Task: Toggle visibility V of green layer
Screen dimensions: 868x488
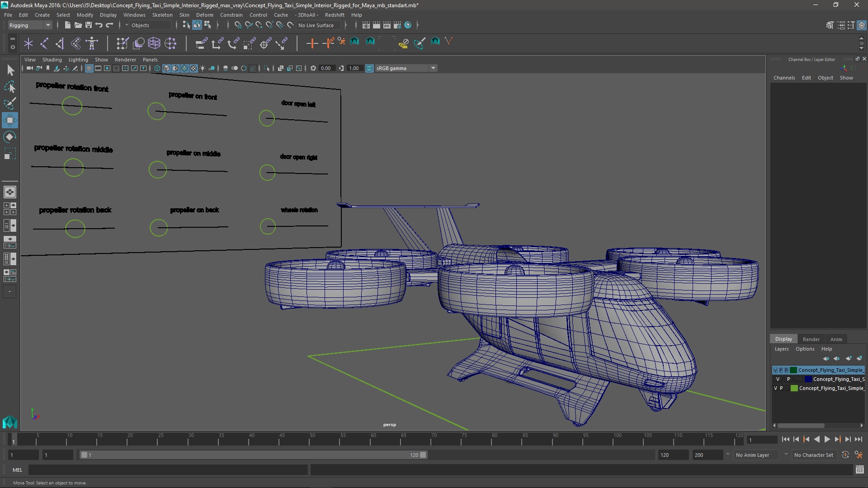Action: [776, 388]
